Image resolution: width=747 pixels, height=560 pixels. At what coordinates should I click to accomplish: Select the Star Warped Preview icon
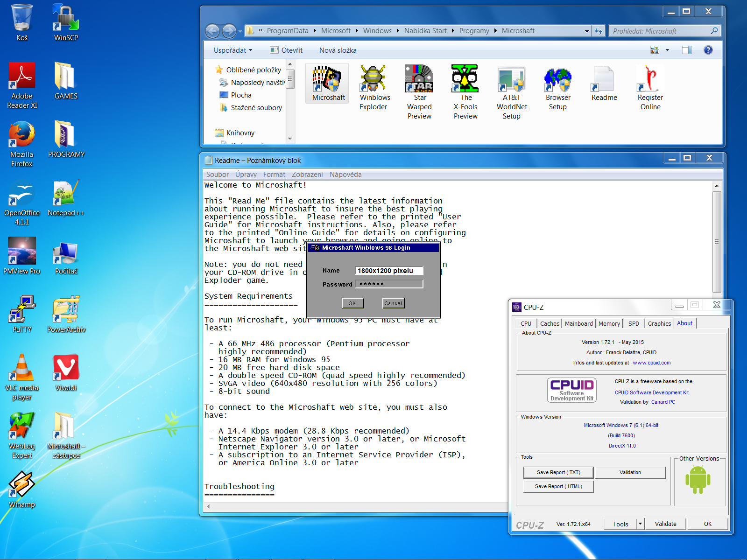pos(419,79)
